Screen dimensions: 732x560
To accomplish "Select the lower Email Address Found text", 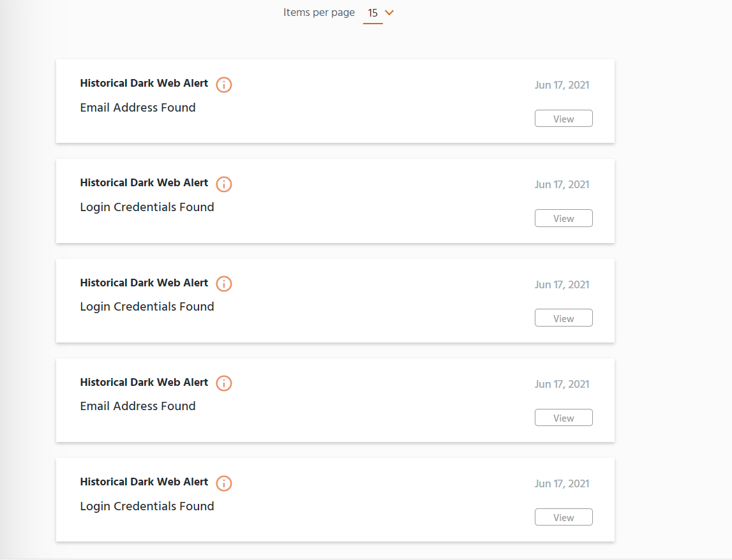I will click(138, 406).
